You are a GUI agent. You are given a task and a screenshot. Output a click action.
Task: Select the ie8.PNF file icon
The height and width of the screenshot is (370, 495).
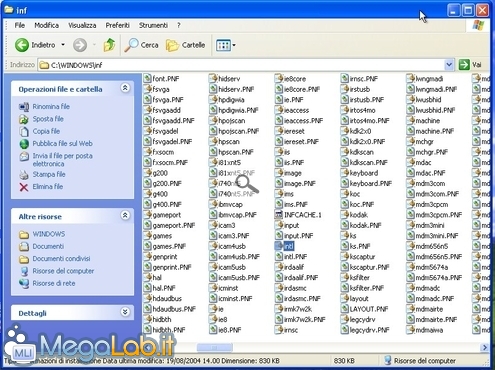213,330
